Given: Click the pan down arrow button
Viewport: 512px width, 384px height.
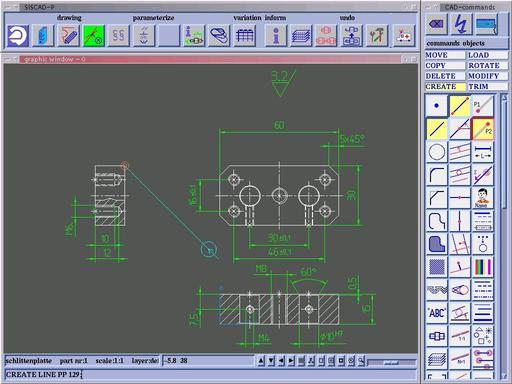Looking at the screenshot, I should (271, 361).
